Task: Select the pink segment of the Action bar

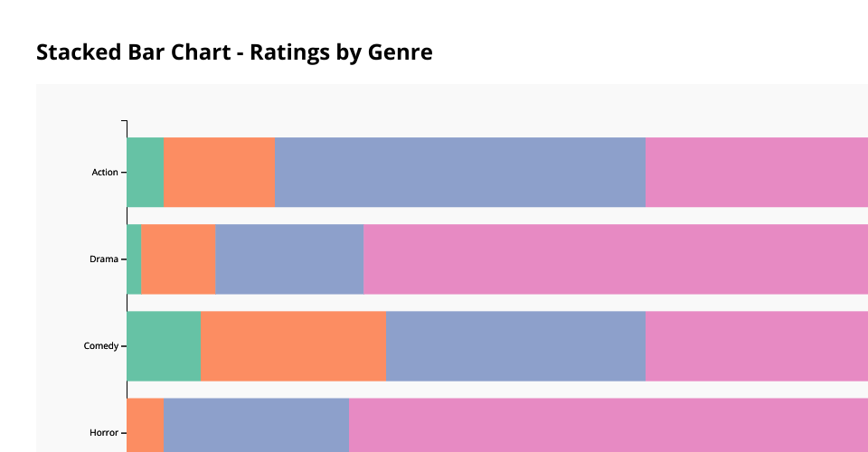Action: tap(757, 172)
